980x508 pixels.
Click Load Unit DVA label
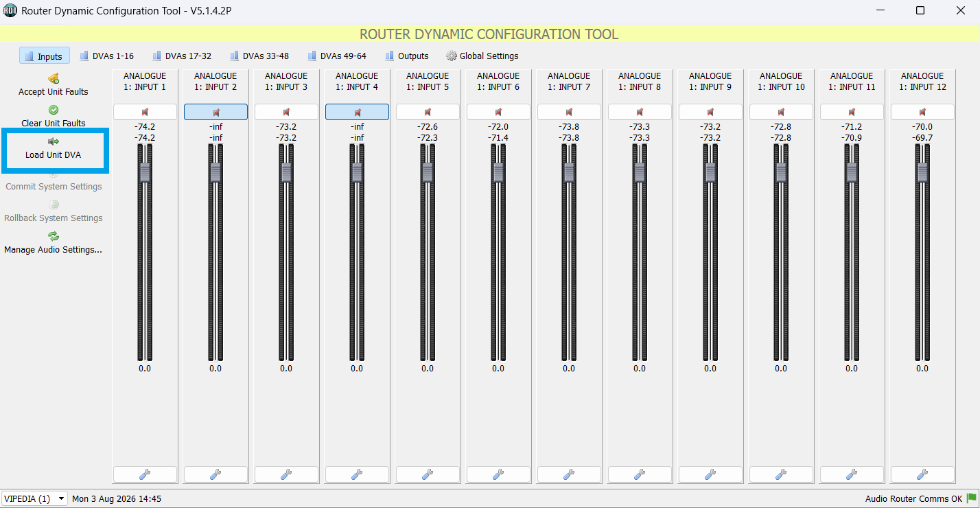54,155
